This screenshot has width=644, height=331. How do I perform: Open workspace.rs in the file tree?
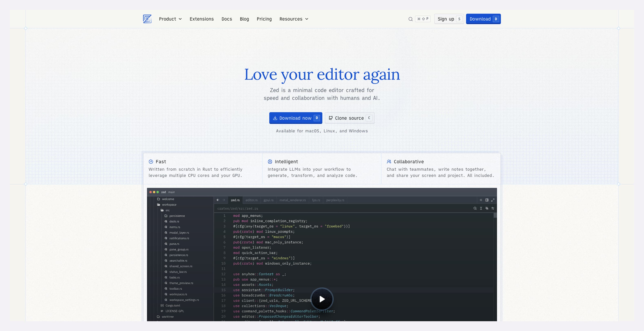(176, 294)
